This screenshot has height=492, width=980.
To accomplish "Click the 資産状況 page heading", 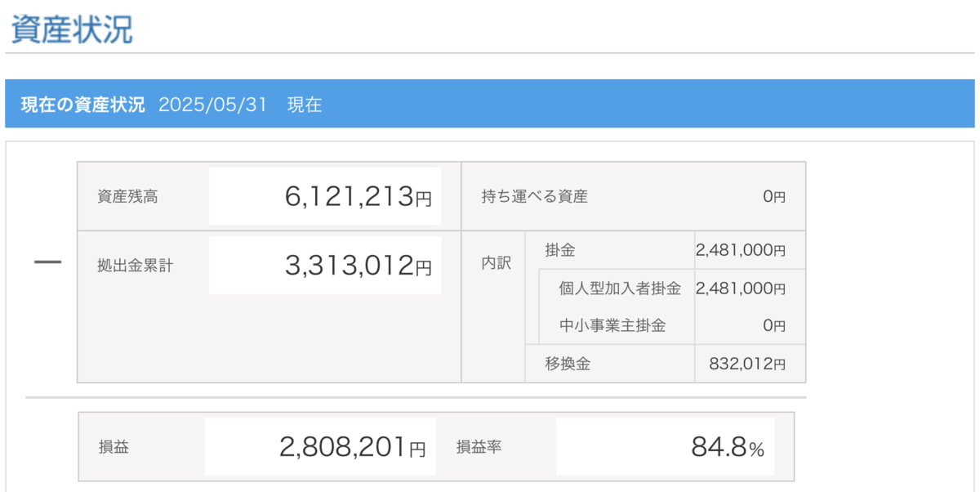I will point(72,29).
